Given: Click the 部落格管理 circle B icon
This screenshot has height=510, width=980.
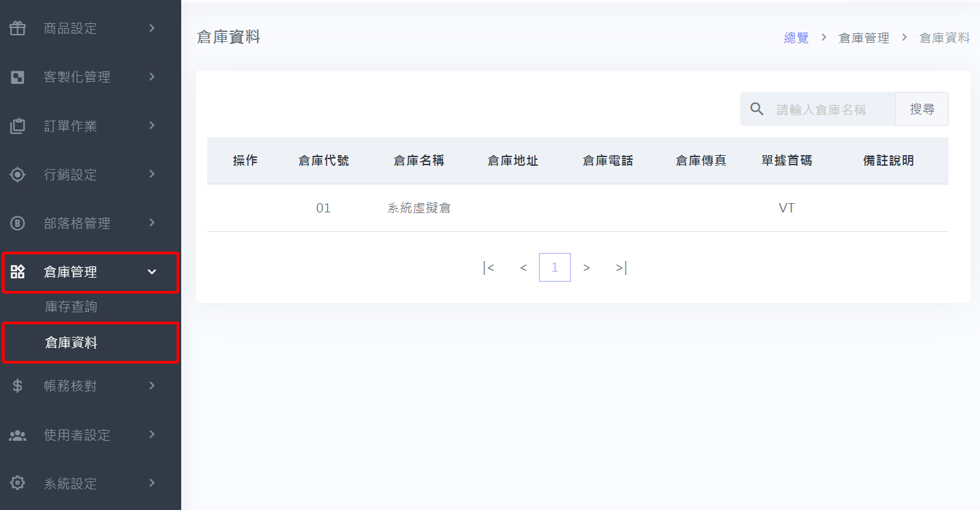Looking at the screenshot, I should pyautogui.click(x=18, y=223).
